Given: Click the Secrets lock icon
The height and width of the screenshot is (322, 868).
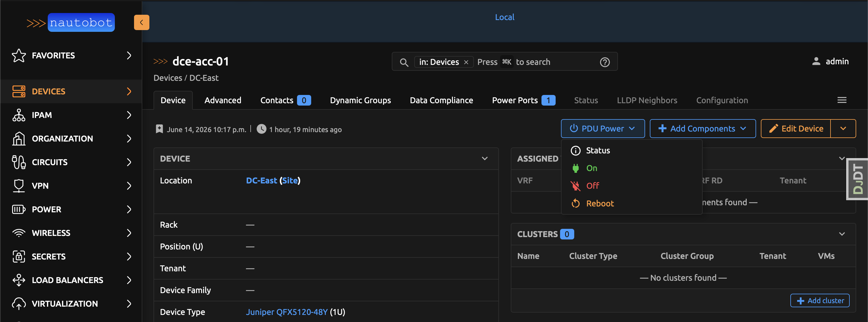Looking at the screenshot, I should coord(19,256).
